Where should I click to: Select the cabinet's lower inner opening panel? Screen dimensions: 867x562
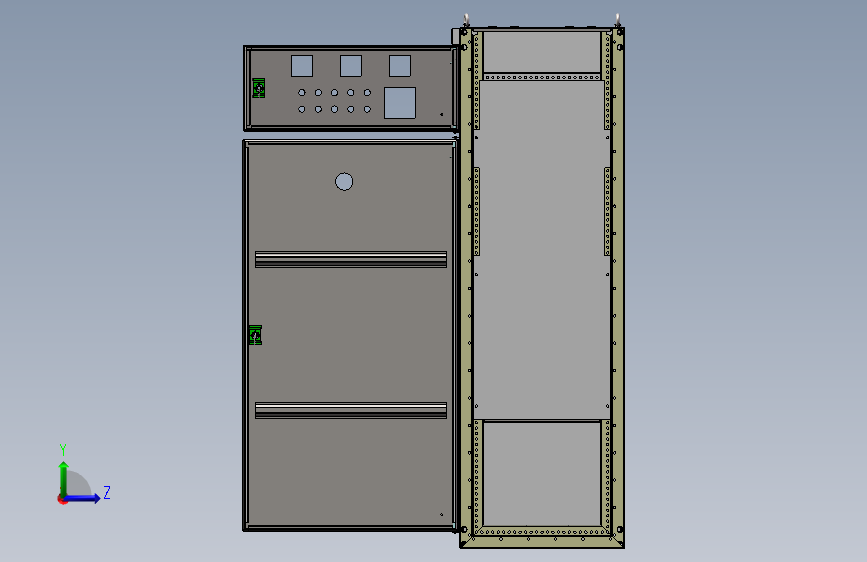542,474
